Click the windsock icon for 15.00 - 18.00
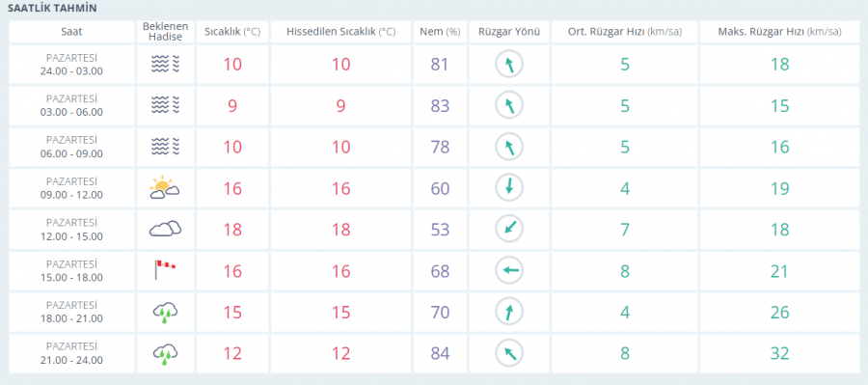The width and height of the screenshot is (868, 385). (x=165, y=270)
